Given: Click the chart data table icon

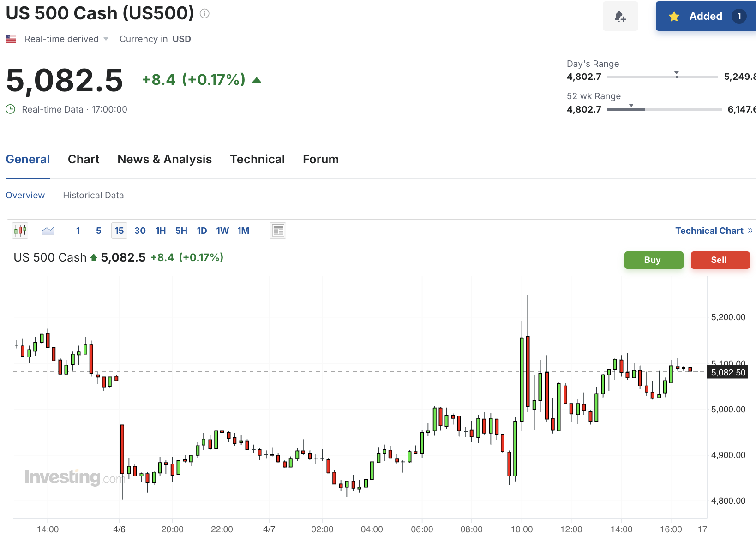Looking at the screenshot, I should (x=278, y=230).
